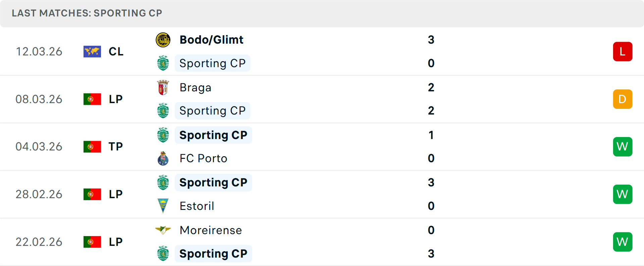Image resolution: width=644 pixels, height=266 pixels.
Task: Click Sporting CP crest in Bodo/Glimt match
Action: pyautogui.click(x=163, y=63)
